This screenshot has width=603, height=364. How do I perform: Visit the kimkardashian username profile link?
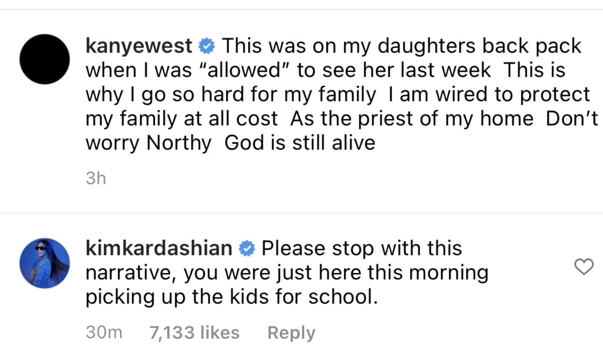(158, 248)
